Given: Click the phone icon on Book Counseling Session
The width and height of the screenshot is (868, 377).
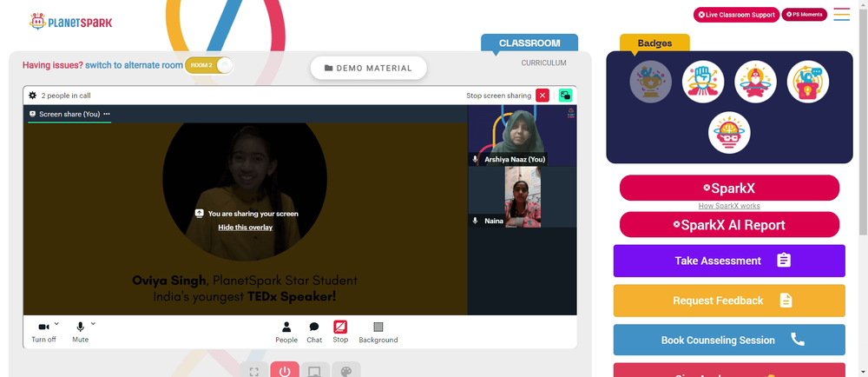Looking at the screenshot, I should [797, 340].
